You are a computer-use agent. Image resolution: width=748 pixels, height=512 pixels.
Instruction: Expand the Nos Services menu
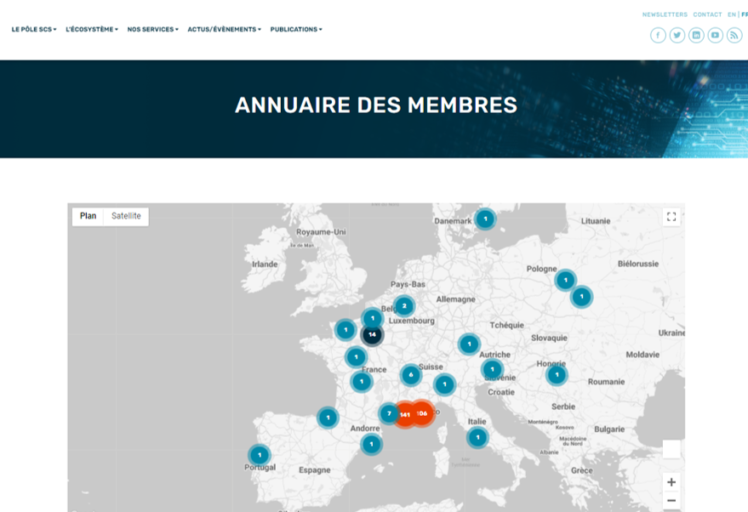153,29
